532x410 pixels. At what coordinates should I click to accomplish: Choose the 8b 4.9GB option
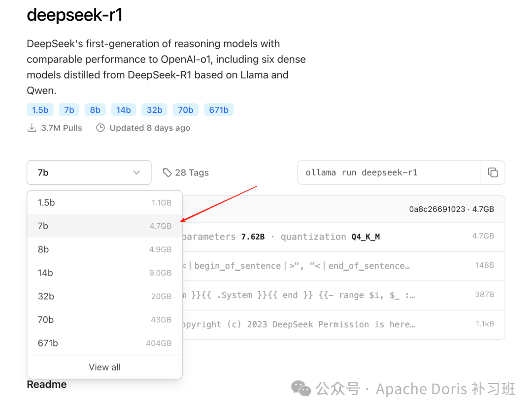coord(104,249)
